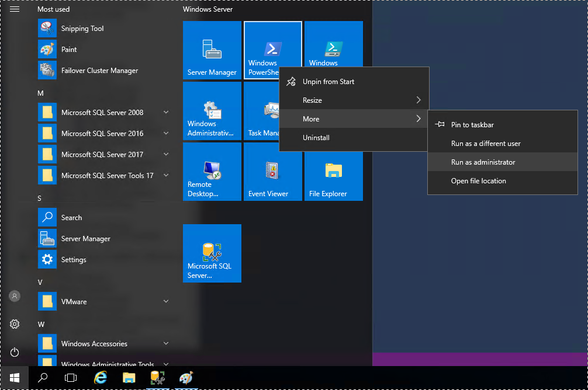Image resolution: width=588 pixels, height=390 pixels.
Task: Click the Windows Server tile group title
Action: (207, 9)
